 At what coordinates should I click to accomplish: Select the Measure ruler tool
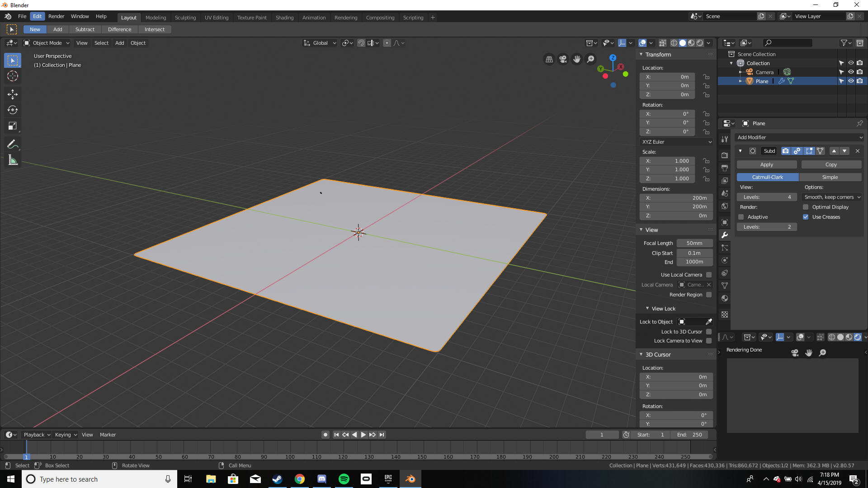[13, 160]
